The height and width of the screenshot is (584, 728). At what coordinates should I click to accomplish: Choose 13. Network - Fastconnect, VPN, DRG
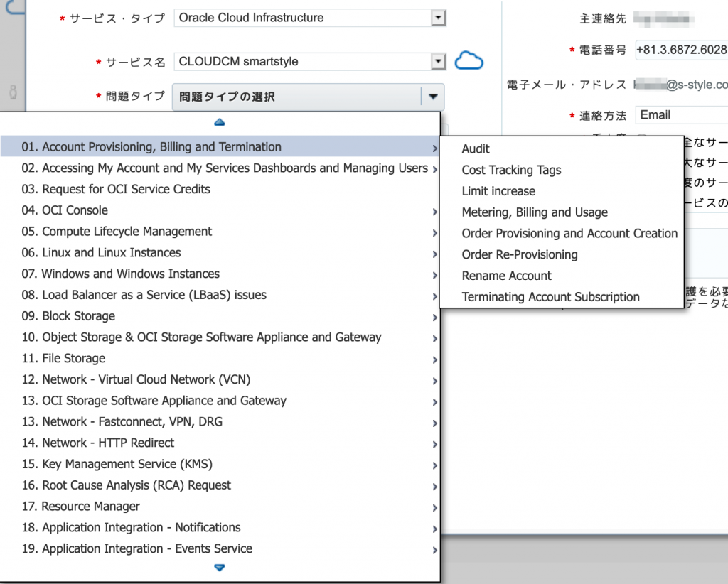point(220,421)
